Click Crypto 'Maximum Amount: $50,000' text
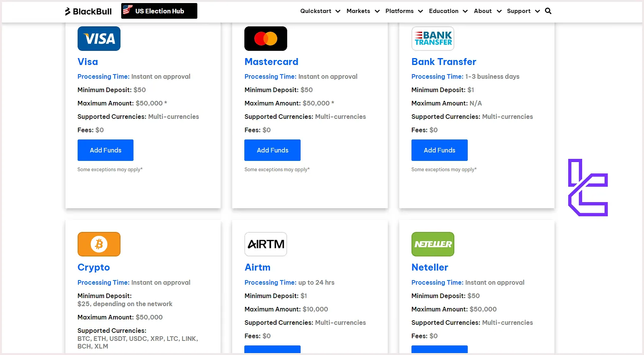Viewport: 644px width, 355px height. coord(120,317)
